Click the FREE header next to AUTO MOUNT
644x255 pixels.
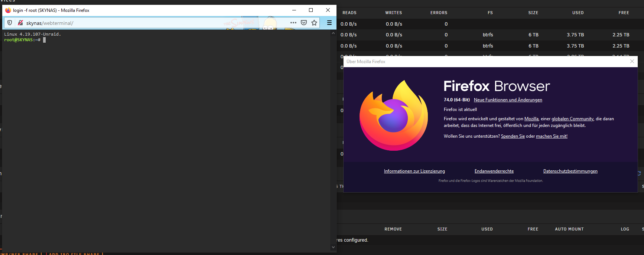pos(533,229)
